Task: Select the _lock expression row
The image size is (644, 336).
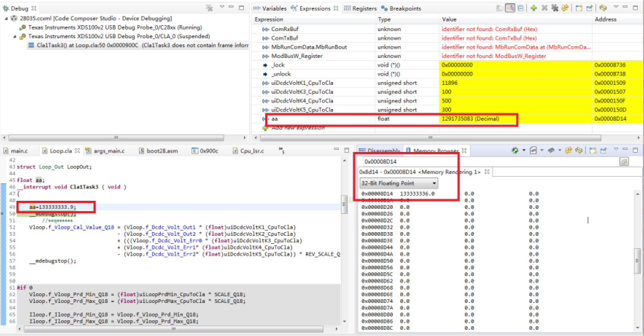Action: pos(447,65)
